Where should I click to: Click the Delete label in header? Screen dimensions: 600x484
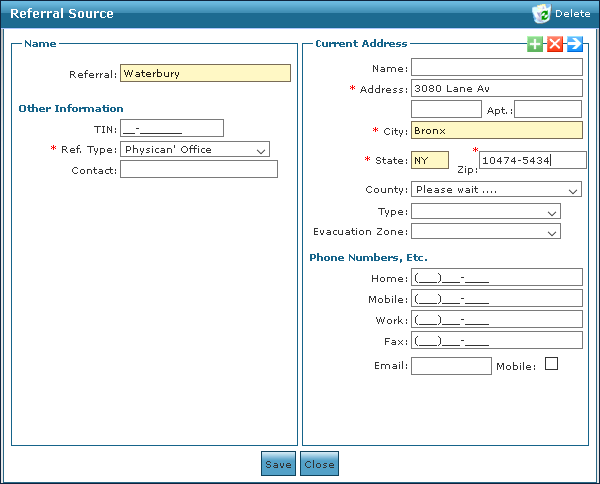point(572,14)
